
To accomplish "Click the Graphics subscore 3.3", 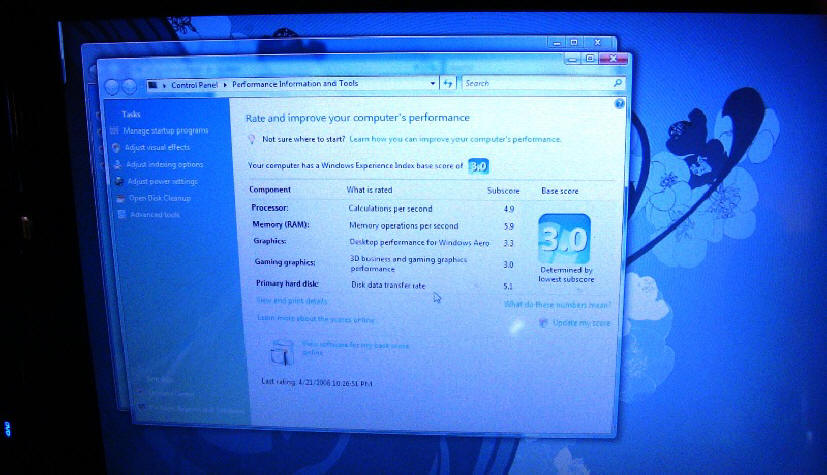I will (x=508, y=244).
